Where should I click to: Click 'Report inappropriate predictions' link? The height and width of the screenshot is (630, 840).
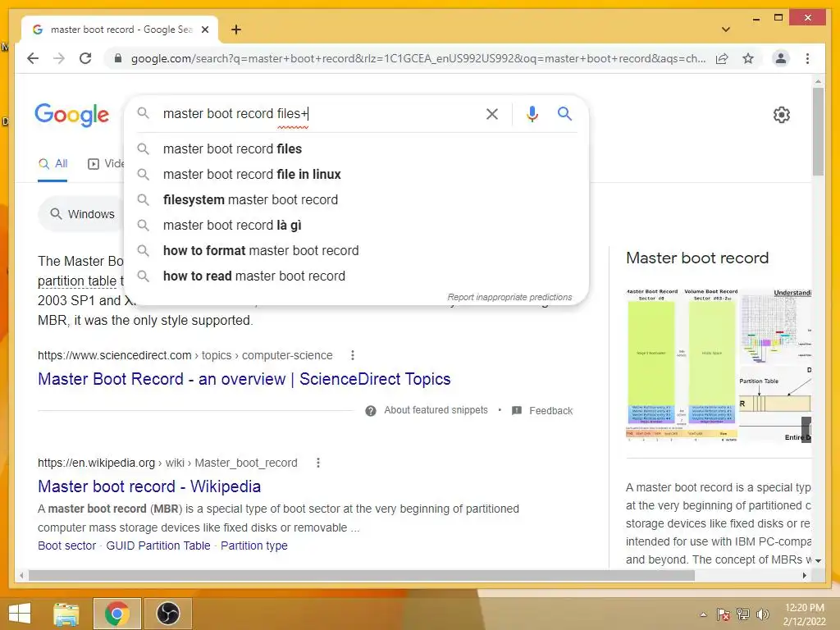509,297
